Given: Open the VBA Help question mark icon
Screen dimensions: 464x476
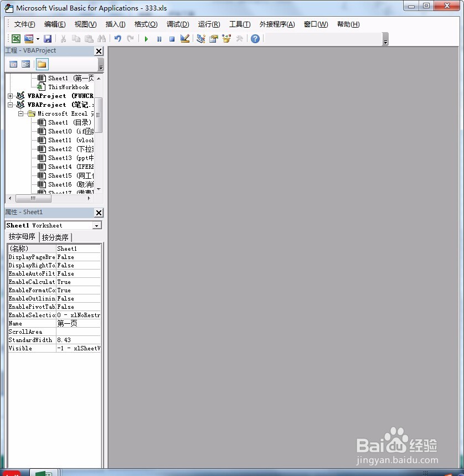Looking at the screenshot, I should pos(255,39).
